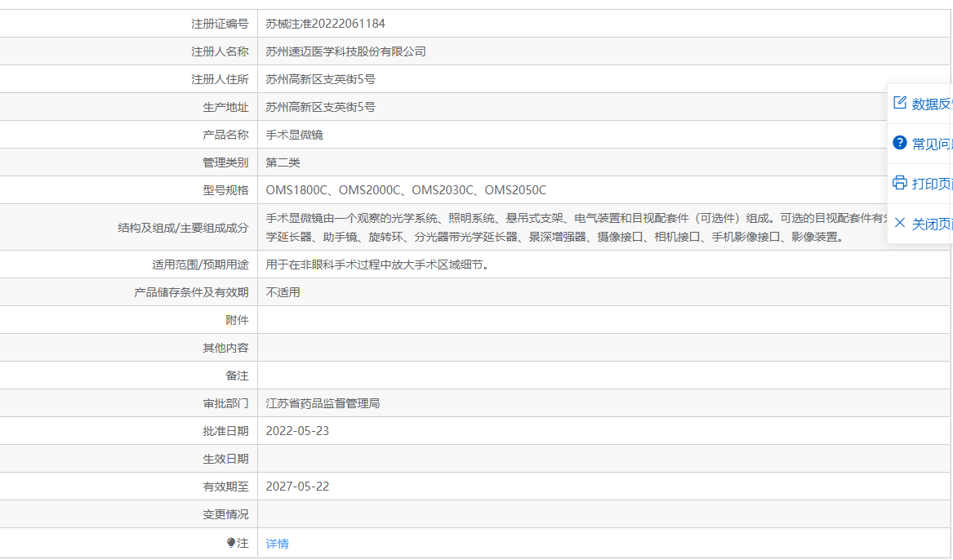The height and width of the screenshot is (560, 953).
Task: Click the 变更情况 field label
Action: click(225, 514)
